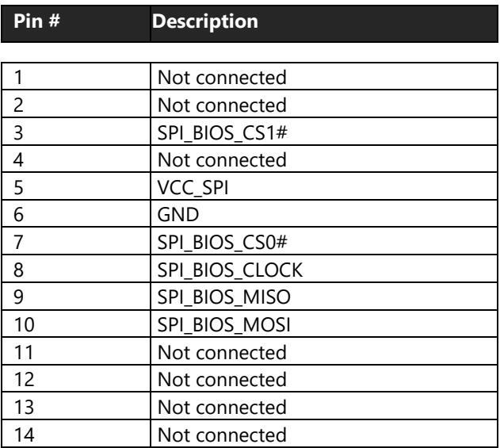500x448 pixels.
Task: Select the pin 10 number cell
Action: 76,324
